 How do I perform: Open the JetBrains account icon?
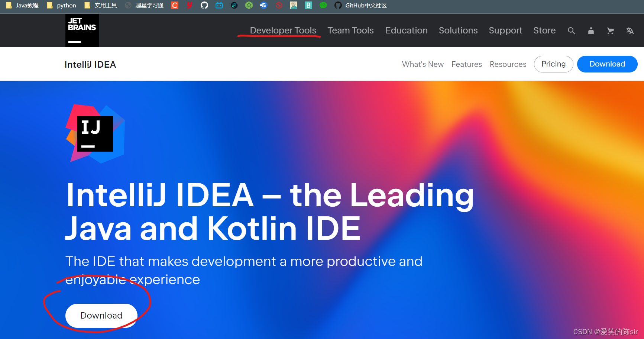coord(591,31)
